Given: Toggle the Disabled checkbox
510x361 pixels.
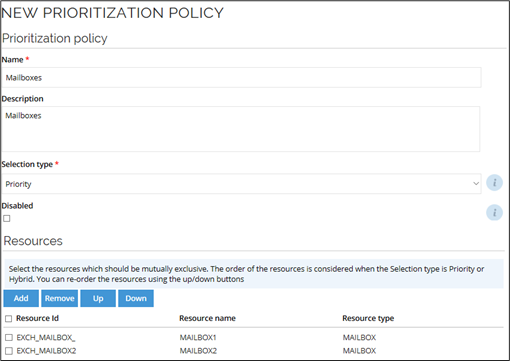Looking at the screenshot, I should click(x=7, y=219).
